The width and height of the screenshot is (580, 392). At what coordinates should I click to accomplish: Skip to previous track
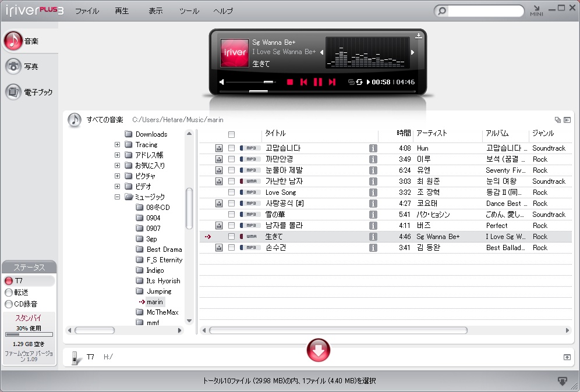[304, 82]
